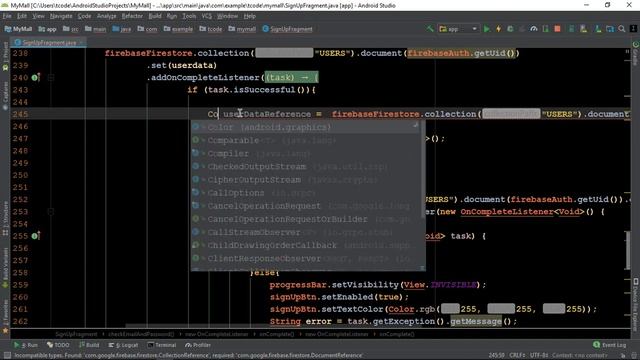Choose CancelOperationRequestOrBuilder completion suggestion

pyautogui.click(x=305, y=219)
